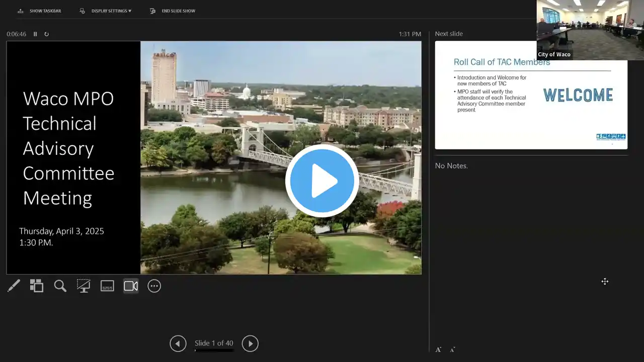This screenshot has width=644, height=362.
Task: Click the Next slide label
Action: 449,34
